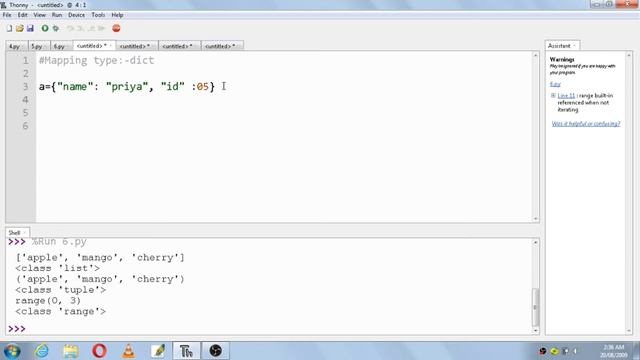Screen dimensions: 640x360
Task: Click at the Shell's last >>> prompt
Action: pyautogui.click(x=17, y=329)
